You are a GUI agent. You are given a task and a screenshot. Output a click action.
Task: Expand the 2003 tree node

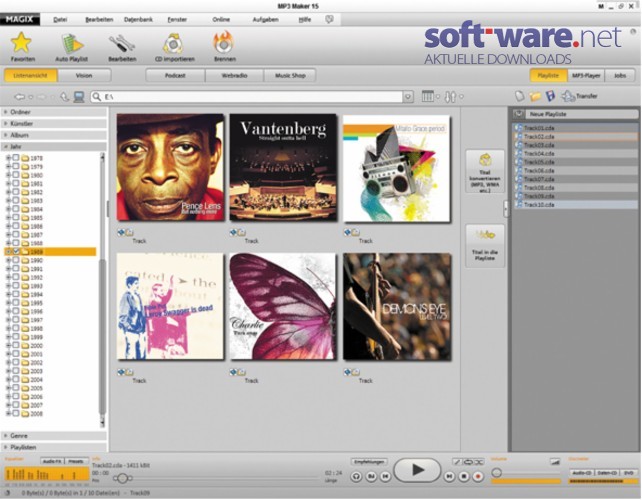point(8,371)
